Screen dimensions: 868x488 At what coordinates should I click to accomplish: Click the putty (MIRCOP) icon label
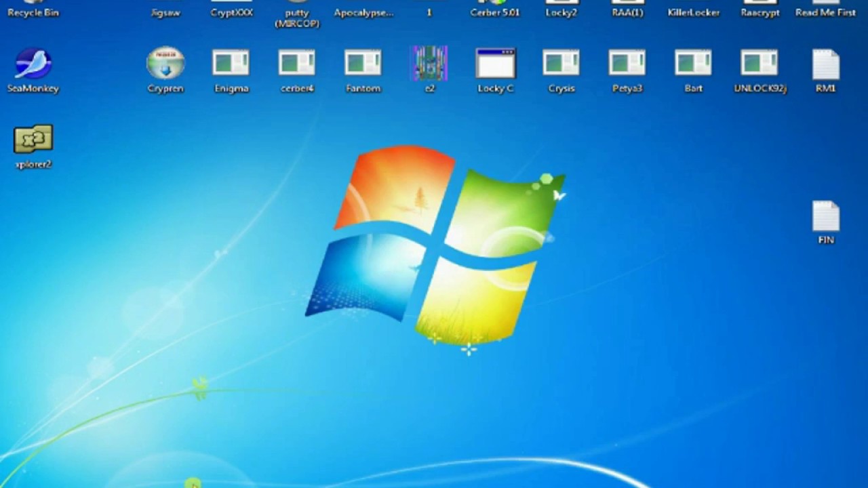pyautogui.click(x=297, y=18)
